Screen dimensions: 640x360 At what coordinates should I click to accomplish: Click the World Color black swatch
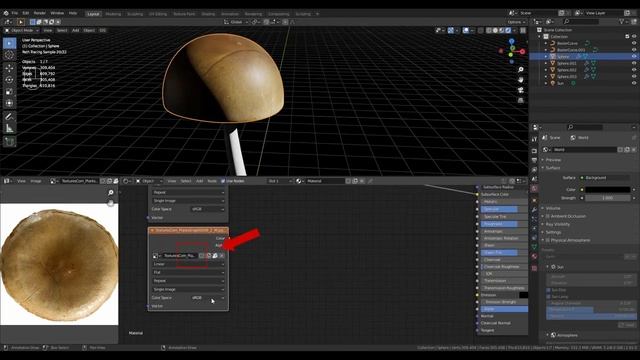tap(608, 189)
